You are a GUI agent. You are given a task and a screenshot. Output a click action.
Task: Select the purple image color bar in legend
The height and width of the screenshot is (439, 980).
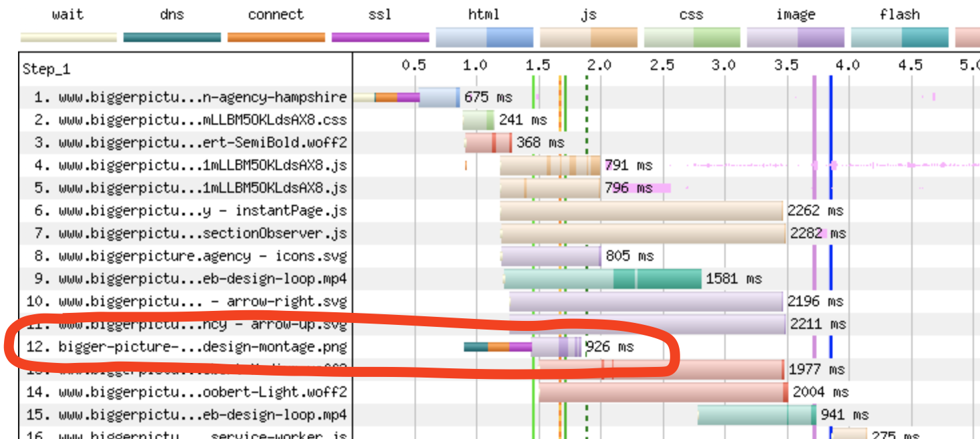pyautogui.click(x=796, y=37)
